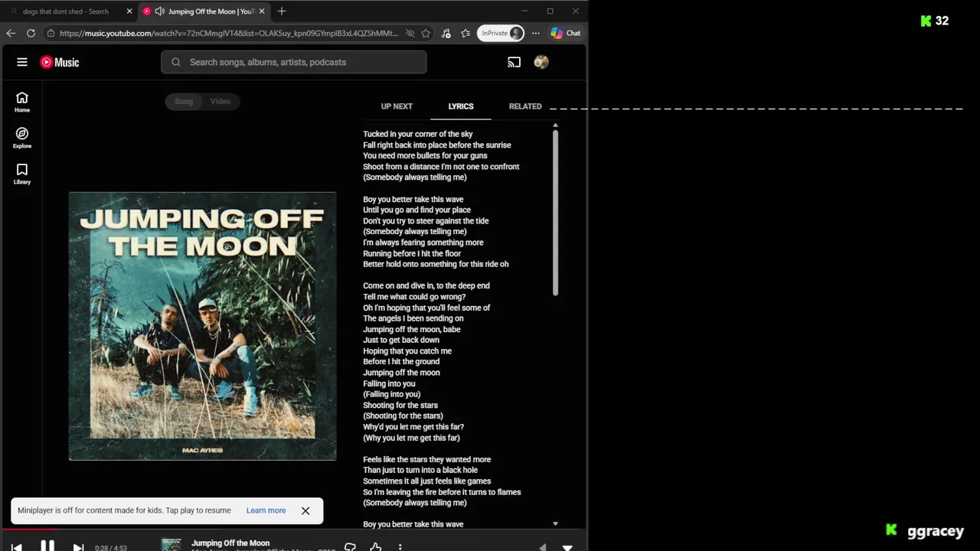Click lyric 'Hoping that you catch me'
The height and width of the screenshot is (551, 980).
[x=407, y=351]
